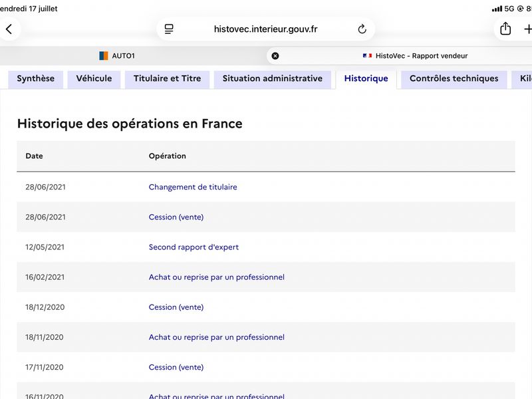
Task: Tap the Safari back arrow
Action: coord(9,29)
